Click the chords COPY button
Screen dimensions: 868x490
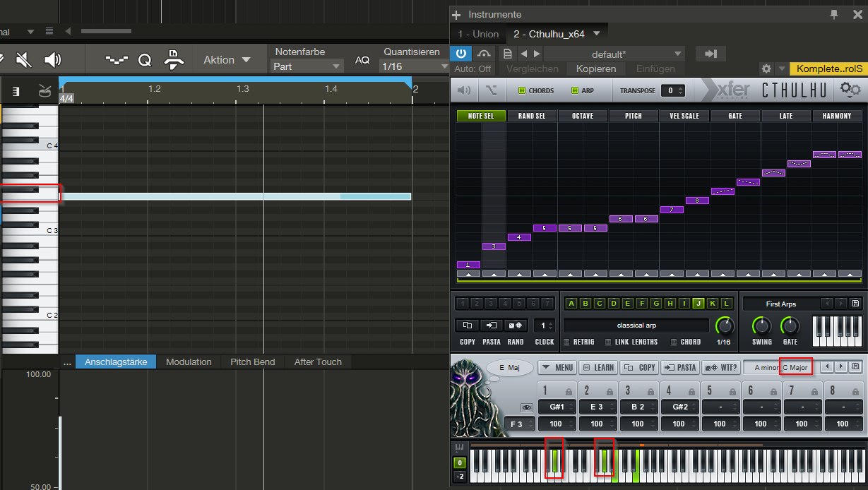tap(639, 367)
